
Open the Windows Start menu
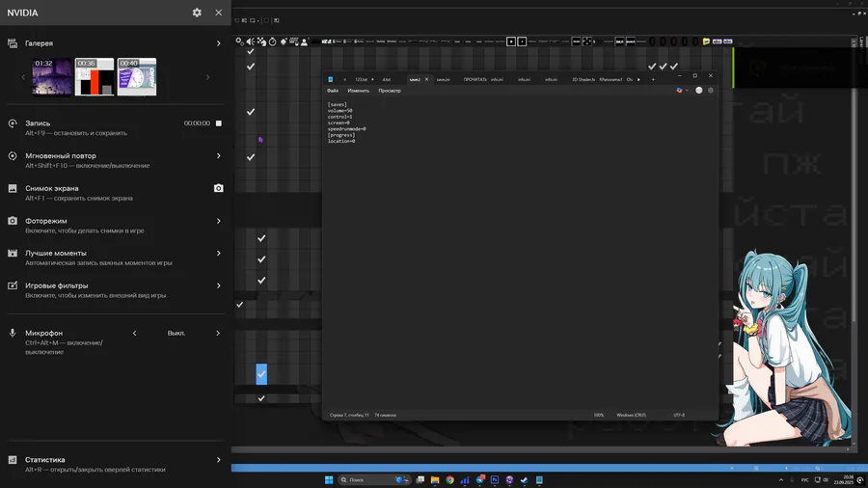[x=329, y=479]
